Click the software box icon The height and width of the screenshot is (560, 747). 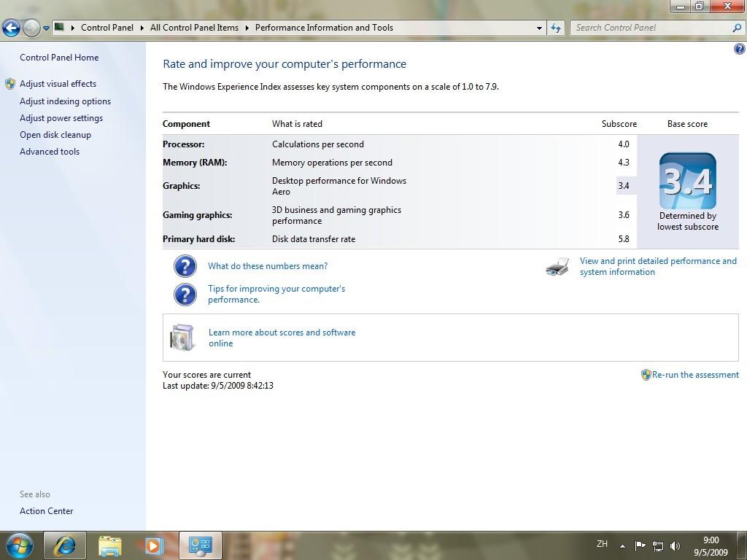(182, 337)
